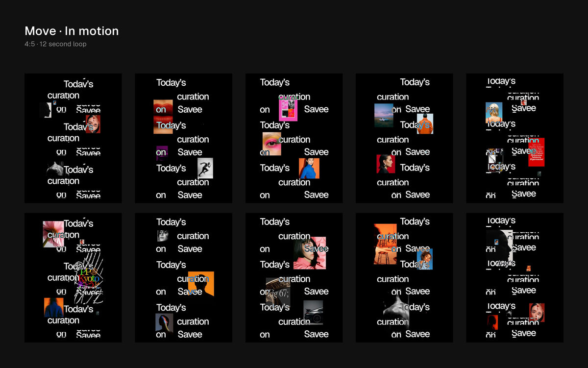Select small dark profile image in top-left poster

tap(46, 110)
